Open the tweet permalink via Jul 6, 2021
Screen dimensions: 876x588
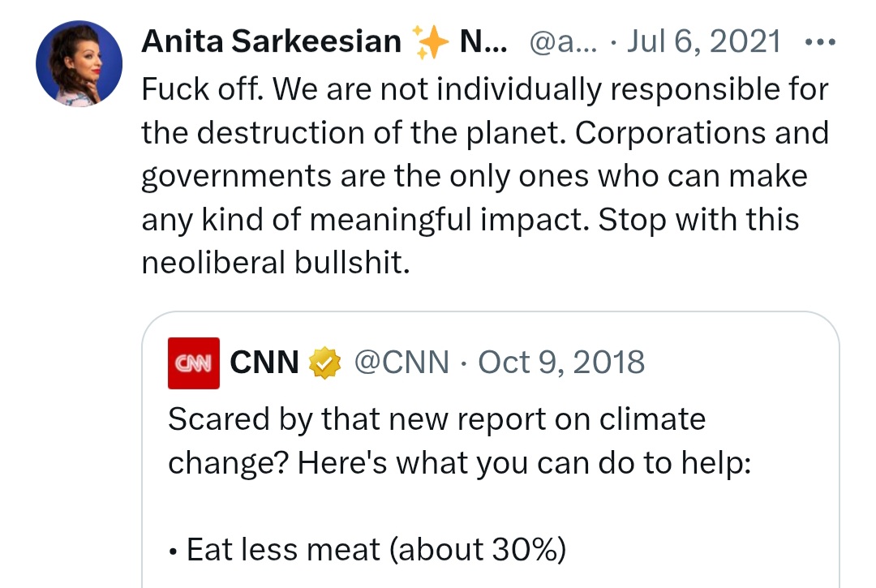[704, 41]
